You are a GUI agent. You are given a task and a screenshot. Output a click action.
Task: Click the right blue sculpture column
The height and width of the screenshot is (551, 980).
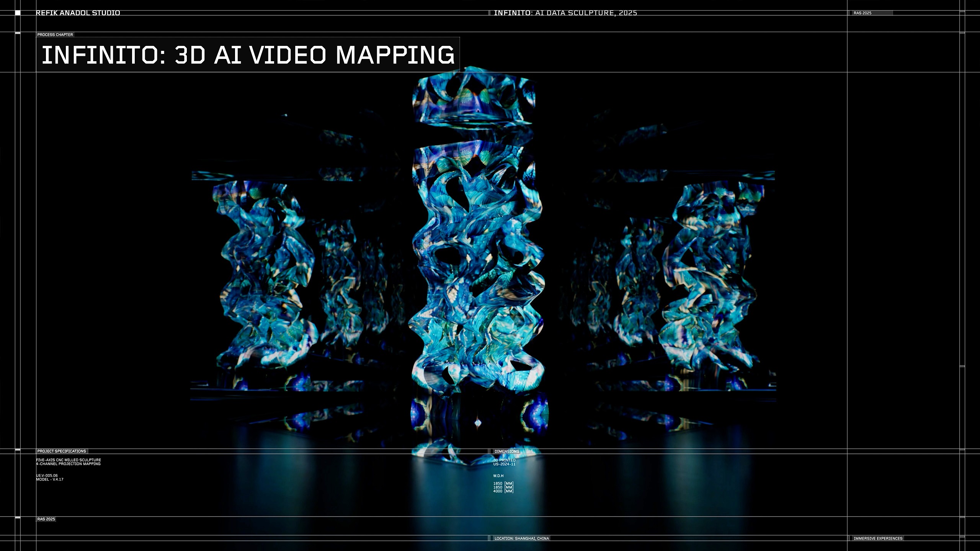coord(708,275)
